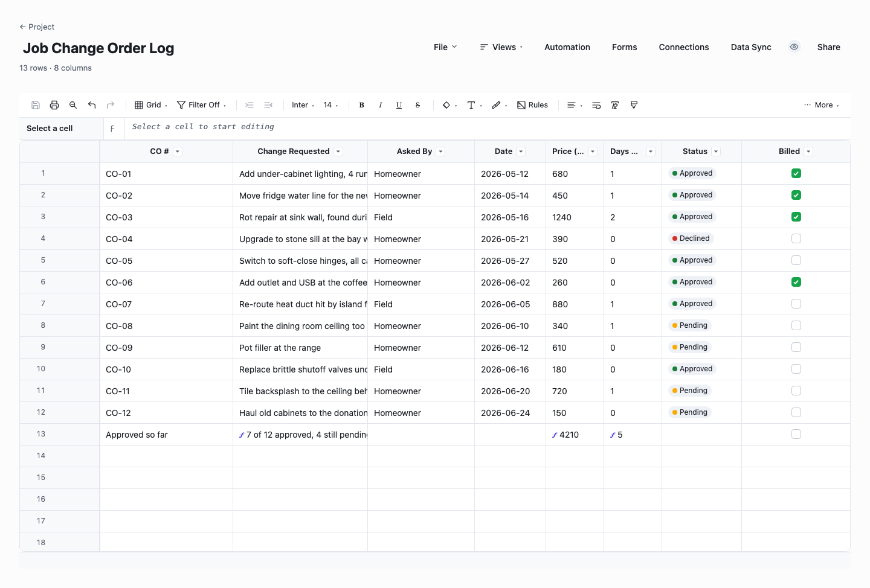Open the Connections menu
Viewport: 870px width, 588px height.
pos(684,47)
